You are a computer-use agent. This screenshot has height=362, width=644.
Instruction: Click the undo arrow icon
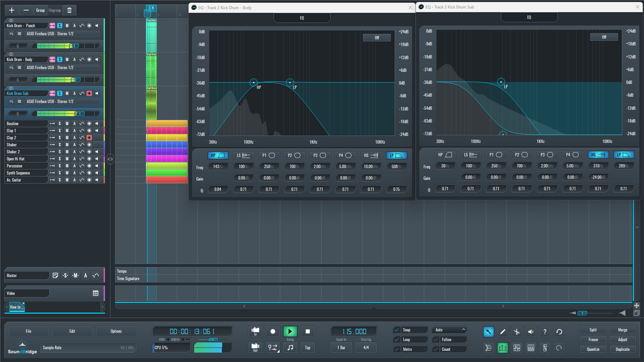[559, 332]
